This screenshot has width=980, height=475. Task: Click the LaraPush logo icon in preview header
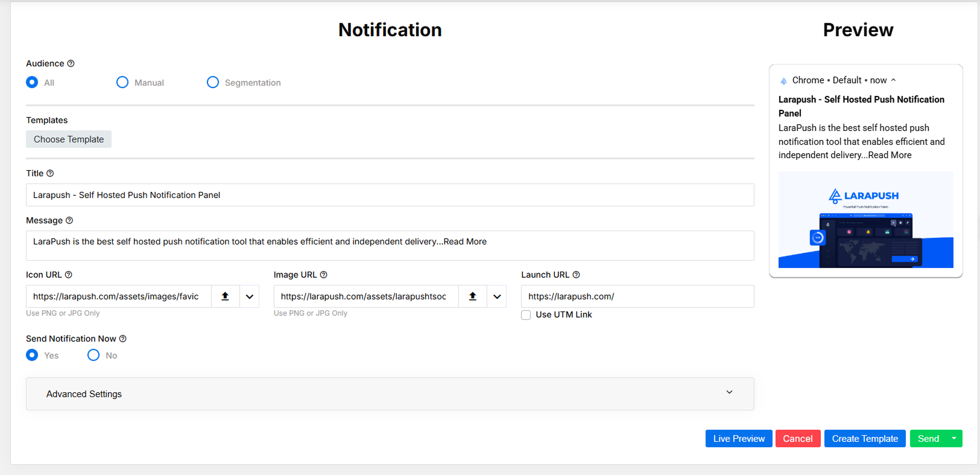[784, 81]
